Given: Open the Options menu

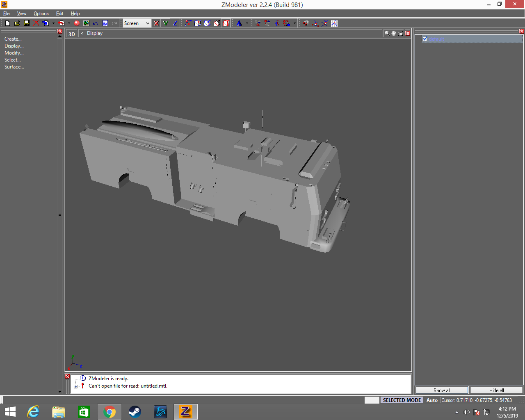Looking at the screenshot, I should (x=41, y=14).
